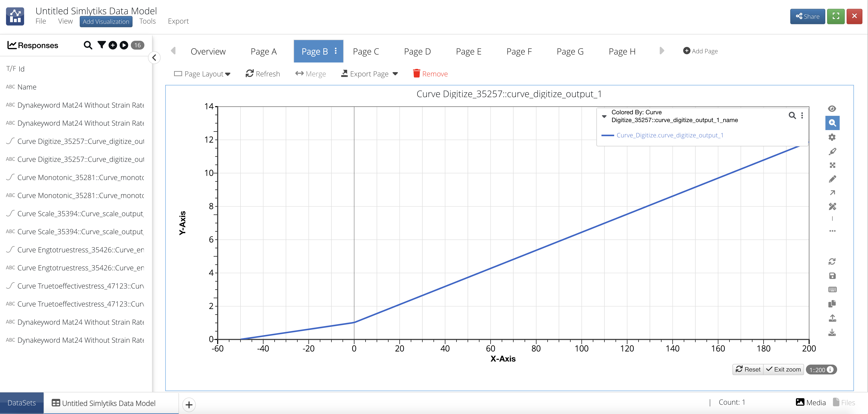Viewport: 868px width, 414px height.
Task: Open the Tools menu
Action: point(148,21)
